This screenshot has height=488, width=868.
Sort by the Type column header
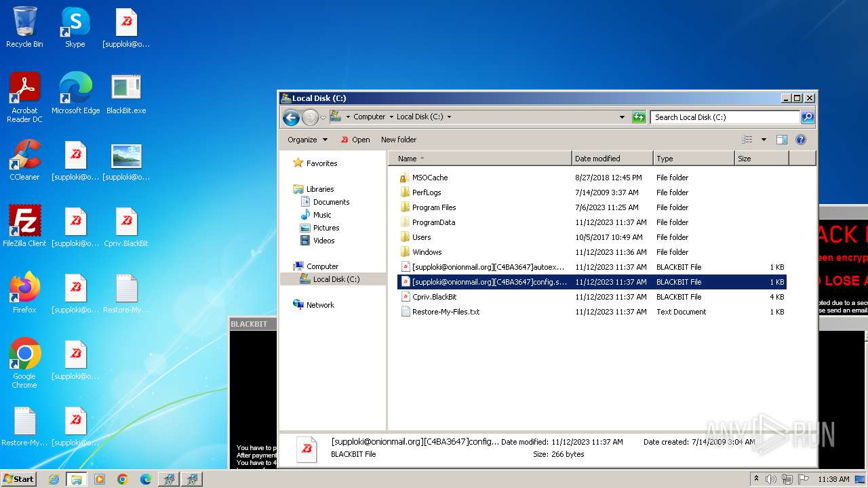[694, 159]
